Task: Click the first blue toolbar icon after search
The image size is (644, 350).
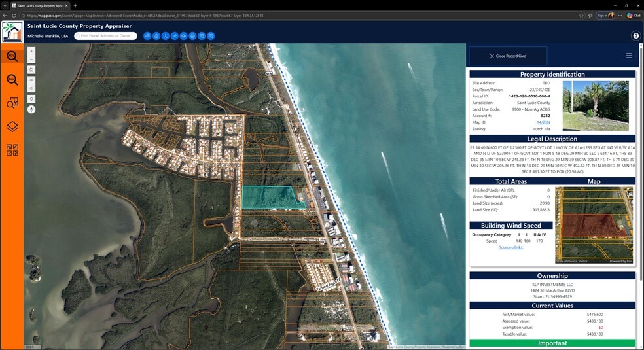Action: 147,36
